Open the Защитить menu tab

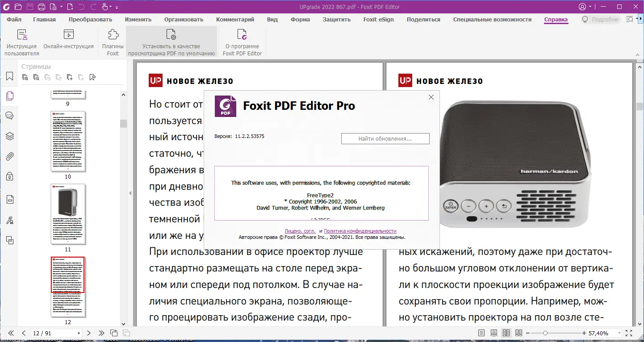click(337, 19)
